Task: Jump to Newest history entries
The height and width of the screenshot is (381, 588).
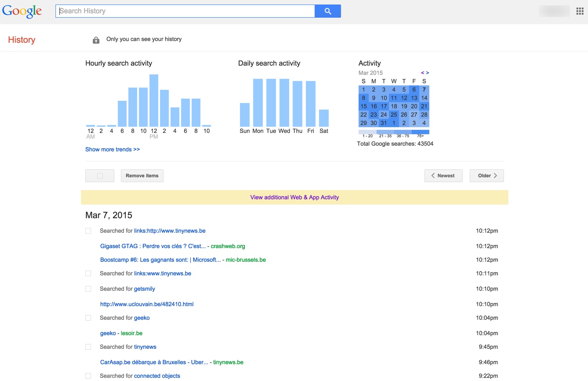Action: [443, 176]
